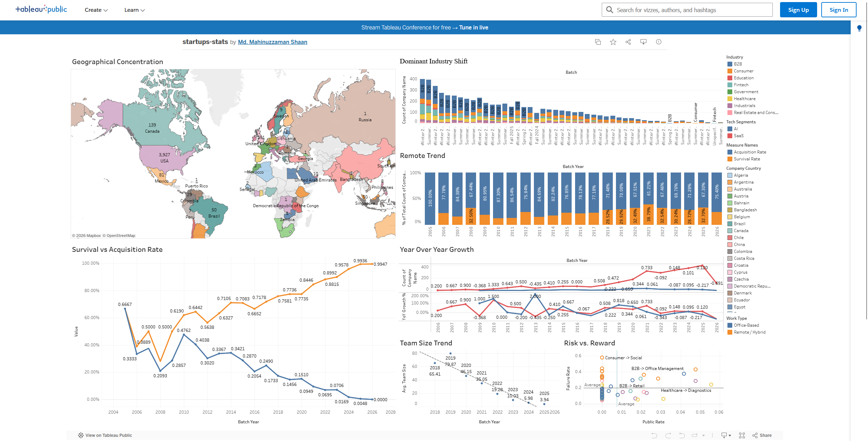Click 2019 point in Team Size Trend
868x441 pixels.
[x=450, y=353]
